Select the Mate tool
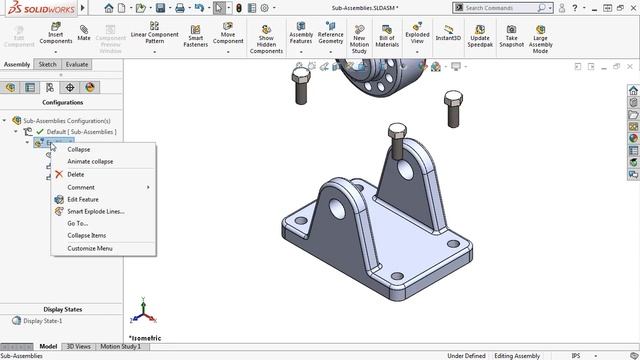The height and width of the screenshot is (360, 640). point(84,33)
